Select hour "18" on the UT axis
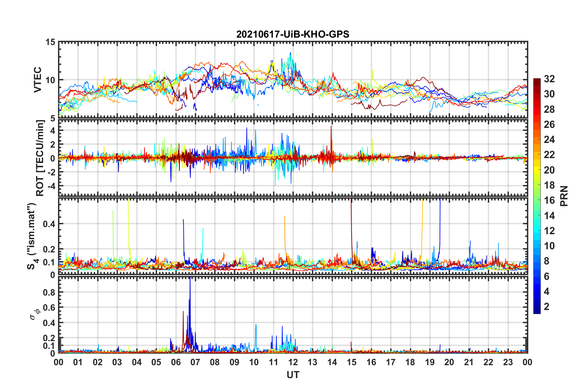The height and width of the screenshot is (392, 586). (x=410, y=362)
